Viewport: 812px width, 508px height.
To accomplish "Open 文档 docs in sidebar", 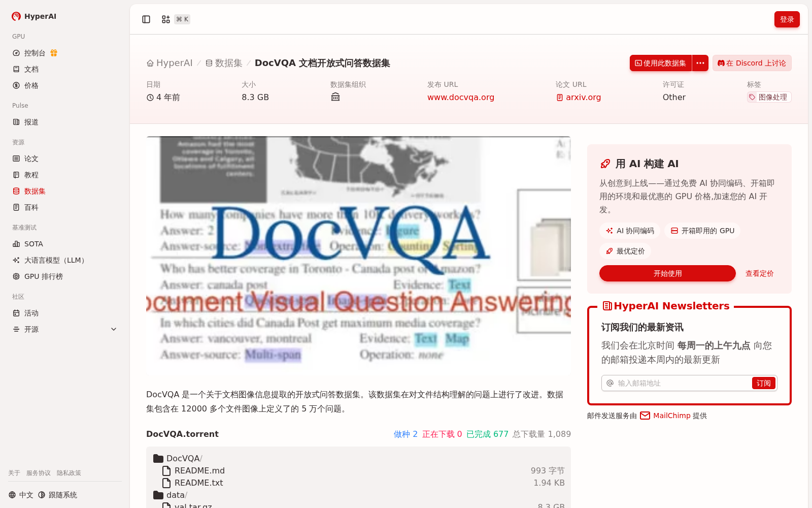I will click(26, 69).
